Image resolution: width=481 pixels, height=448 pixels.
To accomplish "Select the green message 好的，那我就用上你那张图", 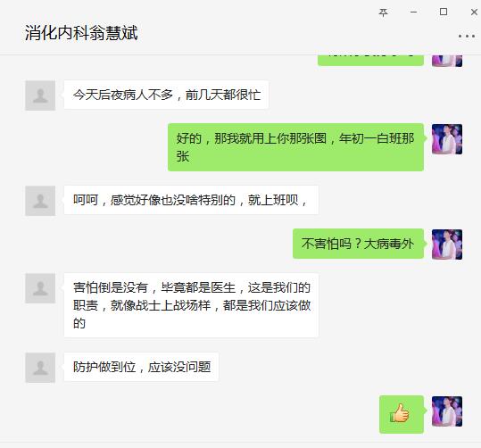I will pos(295,147).
